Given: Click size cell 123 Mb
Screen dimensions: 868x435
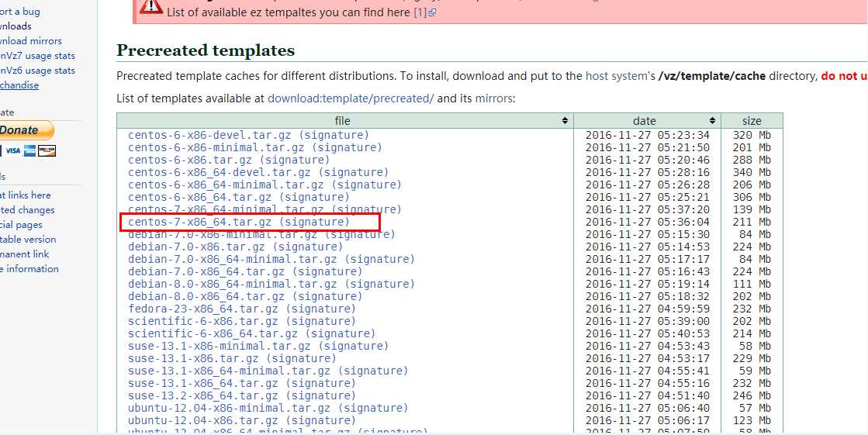Looking at the screenshot, I should tap(751, 420).
